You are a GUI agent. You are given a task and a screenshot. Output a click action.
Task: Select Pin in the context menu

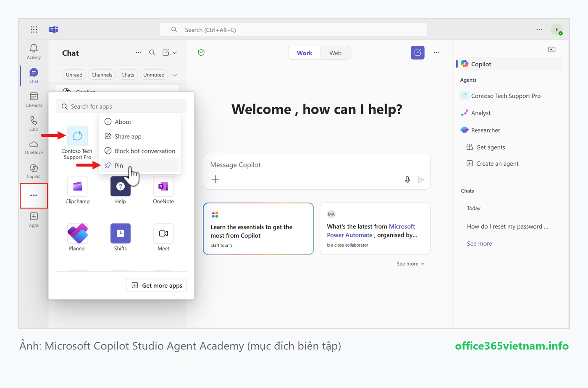coord(140,165)
